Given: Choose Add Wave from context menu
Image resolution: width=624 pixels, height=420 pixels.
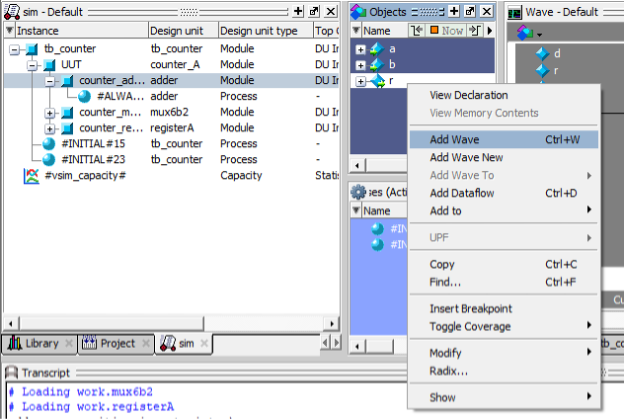Looking at the screenshot, I should pos(452,139).
